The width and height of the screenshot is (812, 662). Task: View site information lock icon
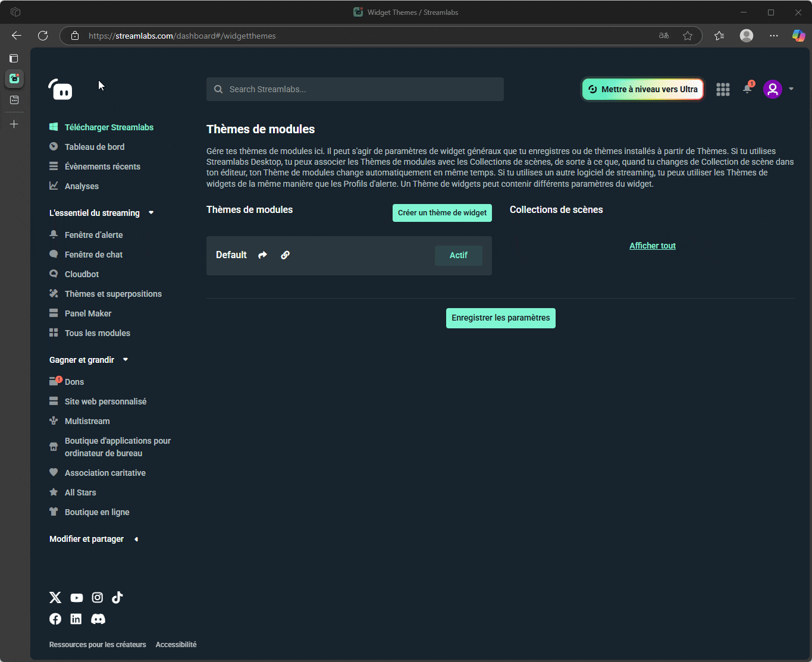[x=75, y=36]
